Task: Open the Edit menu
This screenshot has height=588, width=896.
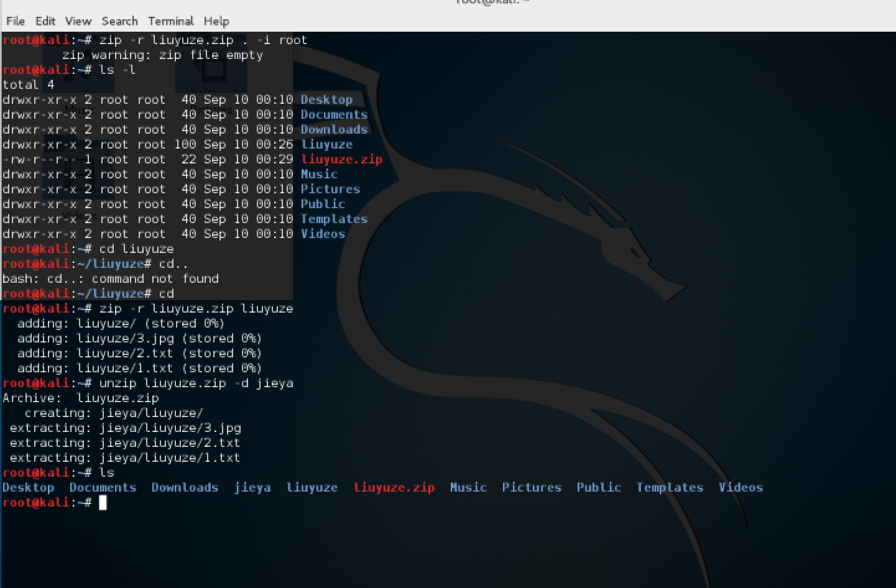Action: 45,21
